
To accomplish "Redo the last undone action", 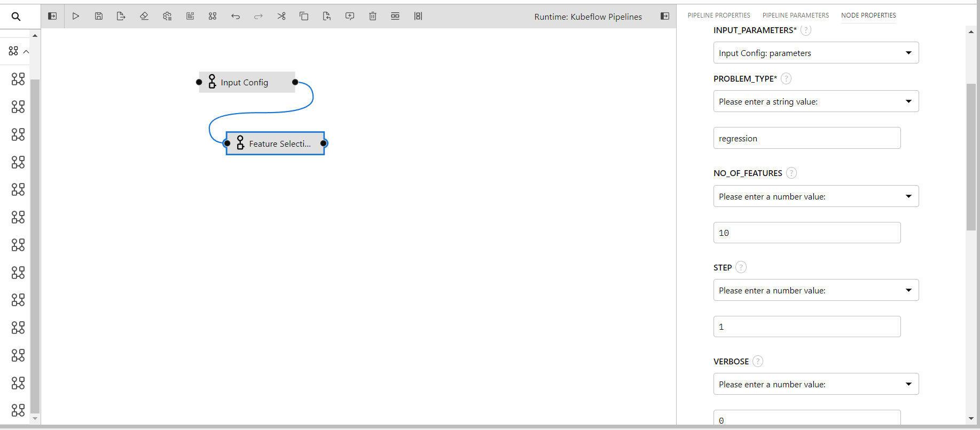I will click(258, 16).
